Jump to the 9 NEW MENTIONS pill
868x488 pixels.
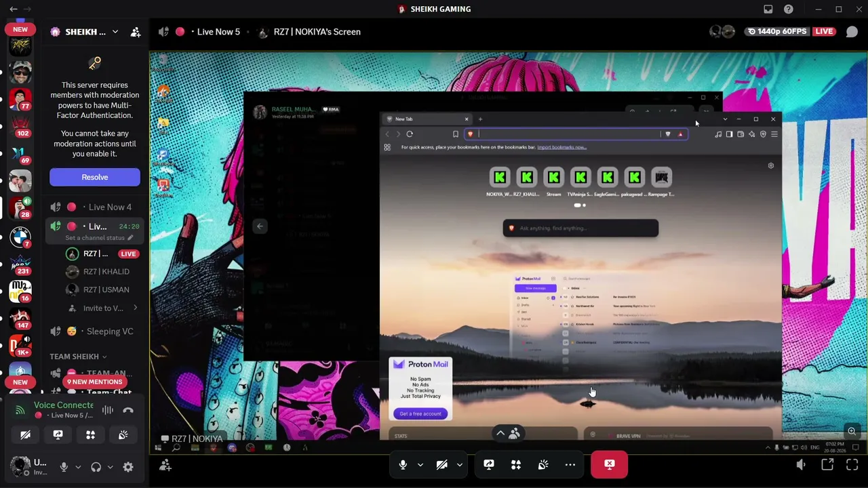(95, 382)
